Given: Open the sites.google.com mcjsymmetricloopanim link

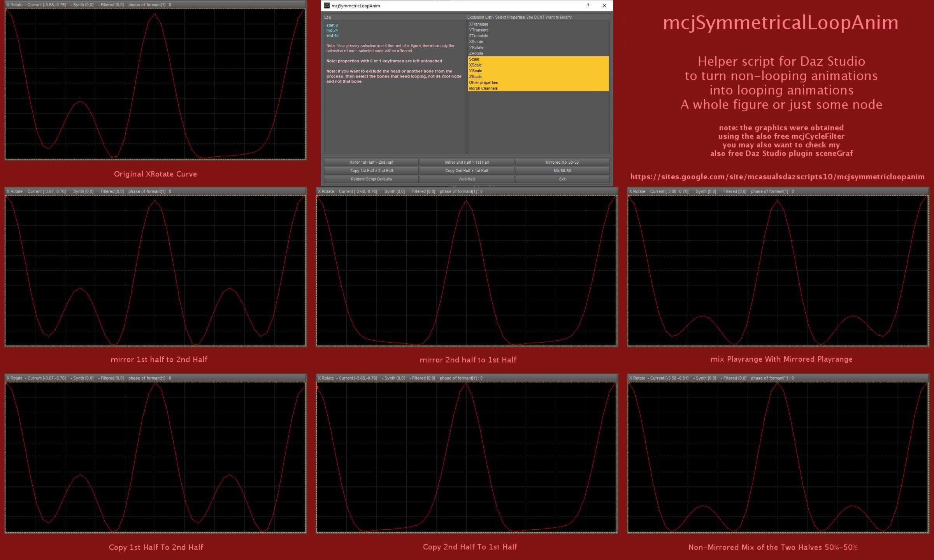Looking at the screenshot, I should 777,177.
